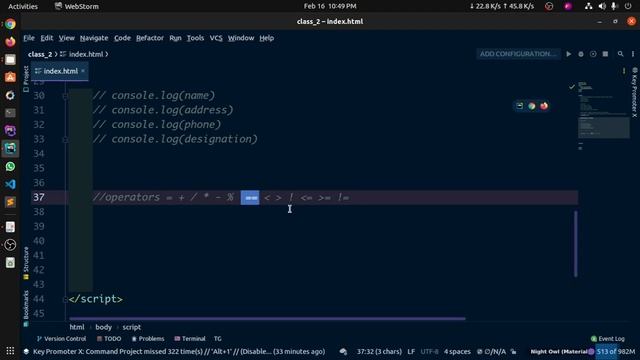The width and height of the screenshot is (640, 360).
Task: Open network indicator in top bar
Action: [588, 6]
